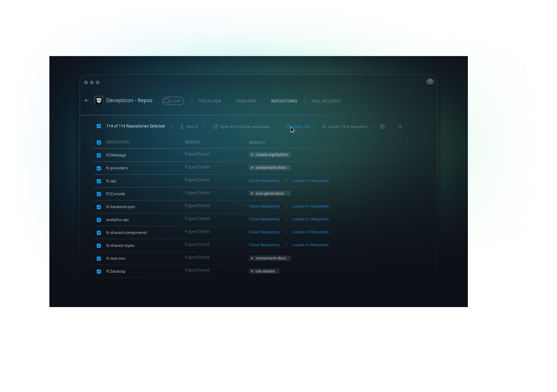Viewport: 557px width, 392px height.
Task: Click Locate in Filesystem for analytics-api
Action: 311,219
